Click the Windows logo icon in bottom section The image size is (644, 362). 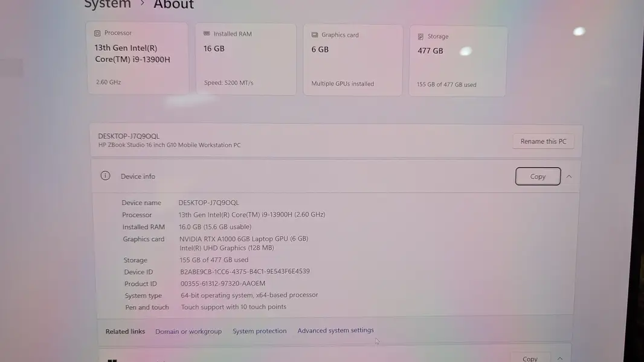pyautogui.click(x=112, y=360)
